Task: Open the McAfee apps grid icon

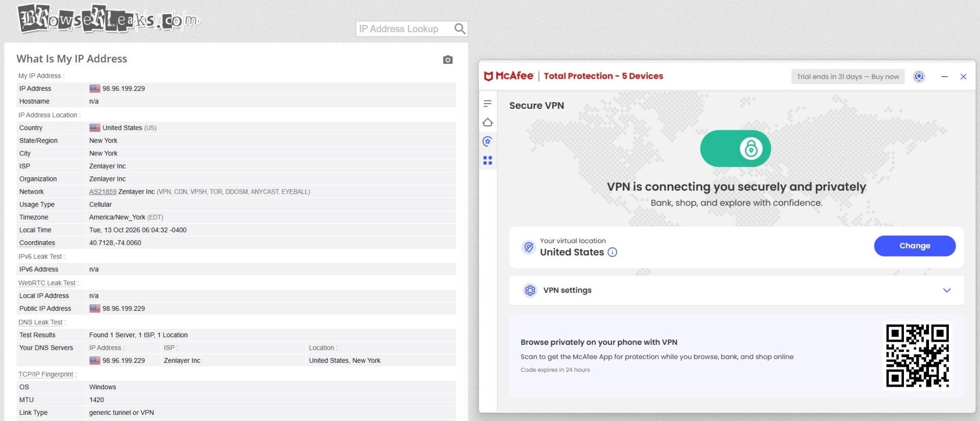Action: pos(487,160)
